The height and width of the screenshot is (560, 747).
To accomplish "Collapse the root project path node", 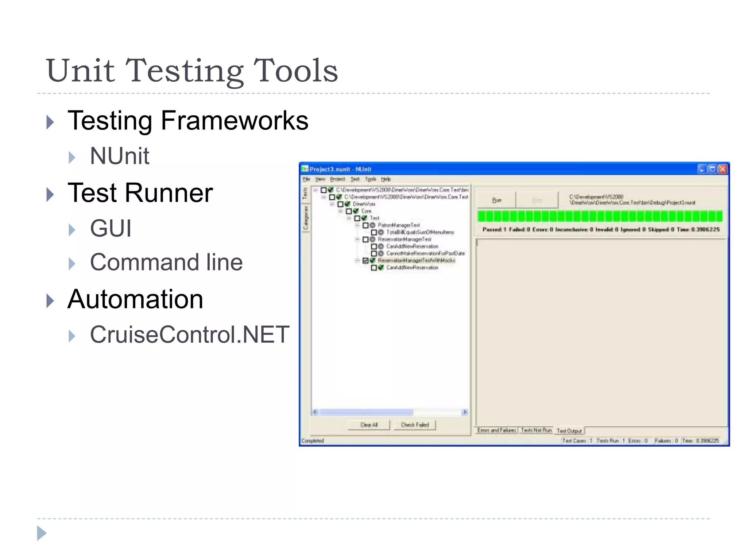I will pos(315,190).
